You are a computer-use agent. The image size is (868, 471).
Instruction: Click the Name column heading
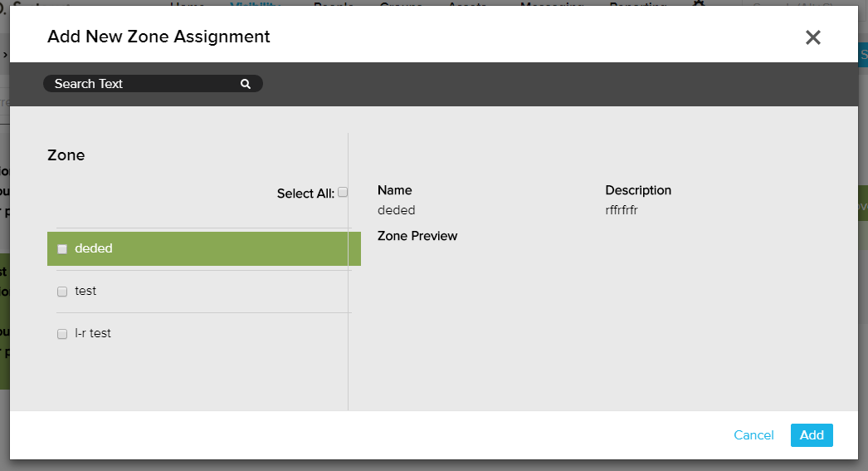394,190
